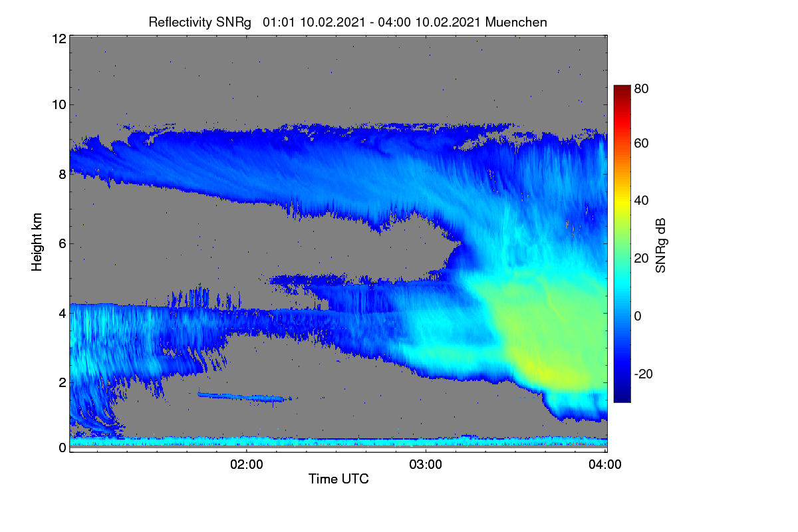Click the 'Muenchen' location in title
The image size is (798, 532).
(517, 22)
